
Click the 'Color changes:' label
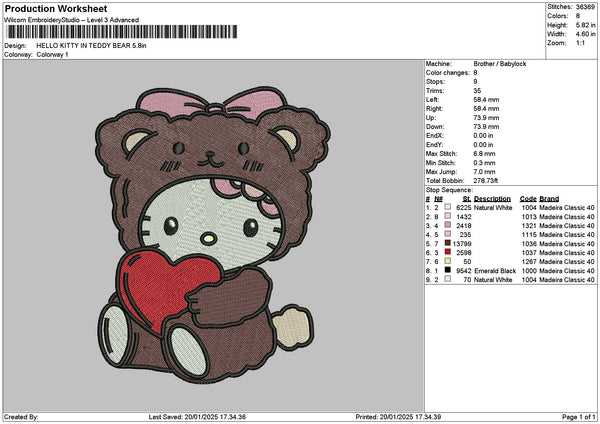[448, 73]
